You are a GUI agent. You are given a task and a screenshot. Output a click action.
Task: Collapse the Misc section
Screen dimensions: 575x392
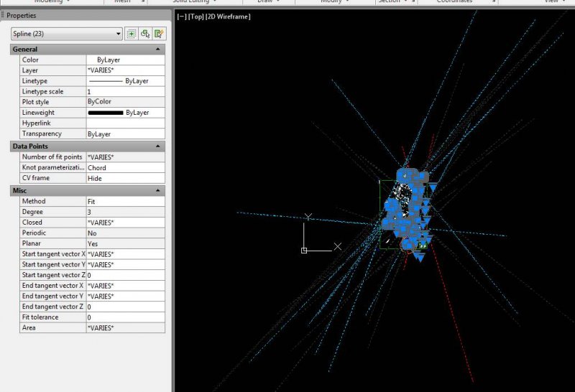(158, 191)
